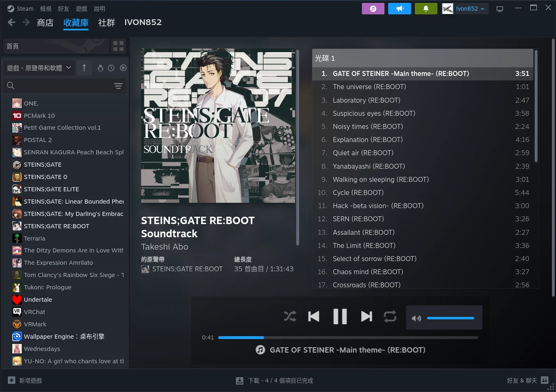Go back to previous page
The image size is (556, 392).
(x=11, y=23)
